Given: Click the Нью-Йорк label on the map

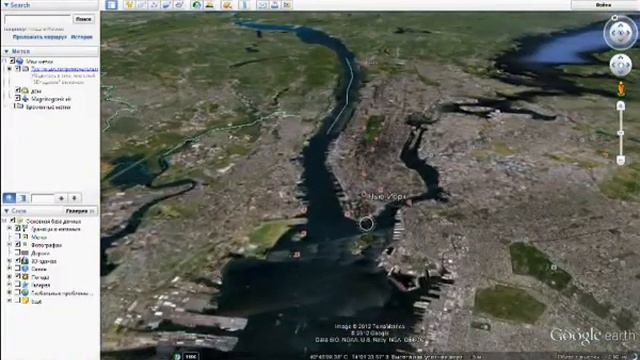Looking at the screenshot, I should pos(387,196).
